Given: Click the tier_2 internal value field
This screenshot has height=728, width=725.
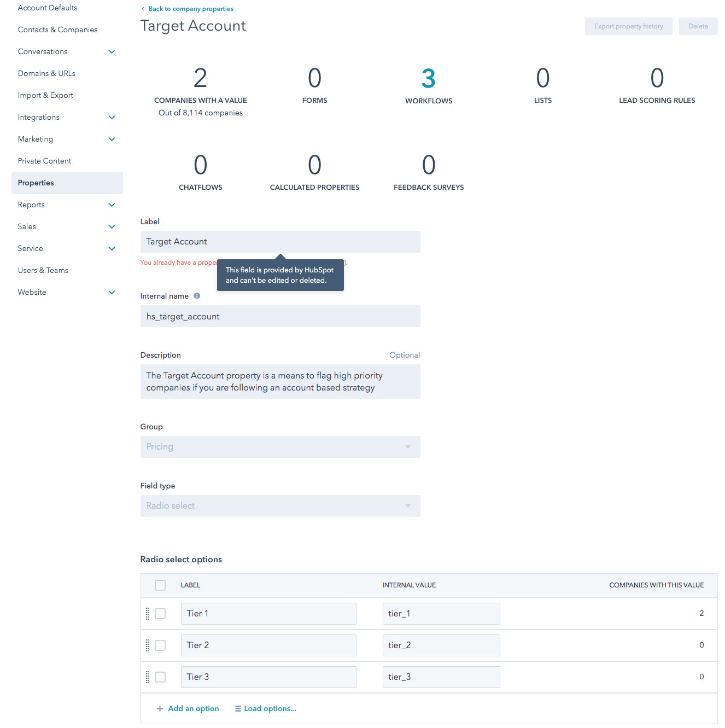Looking at the screenshot, I should point(441,645).
